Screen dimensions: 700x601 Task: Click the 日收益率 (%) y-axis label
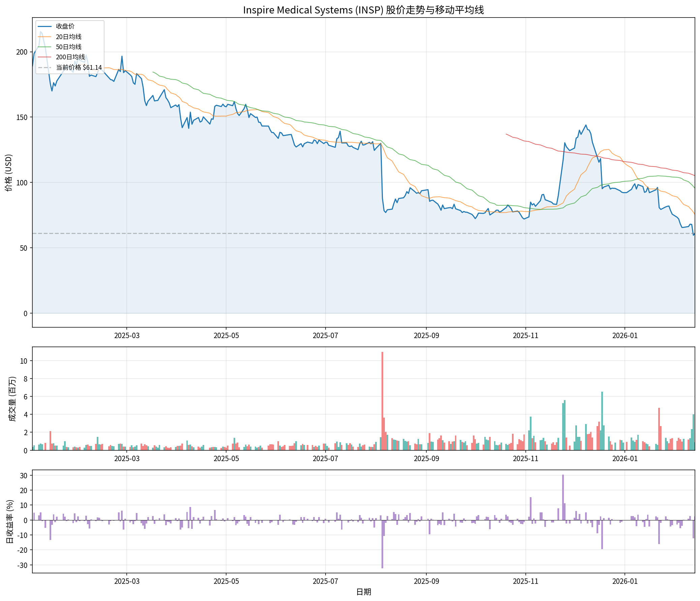pos(10,521)
